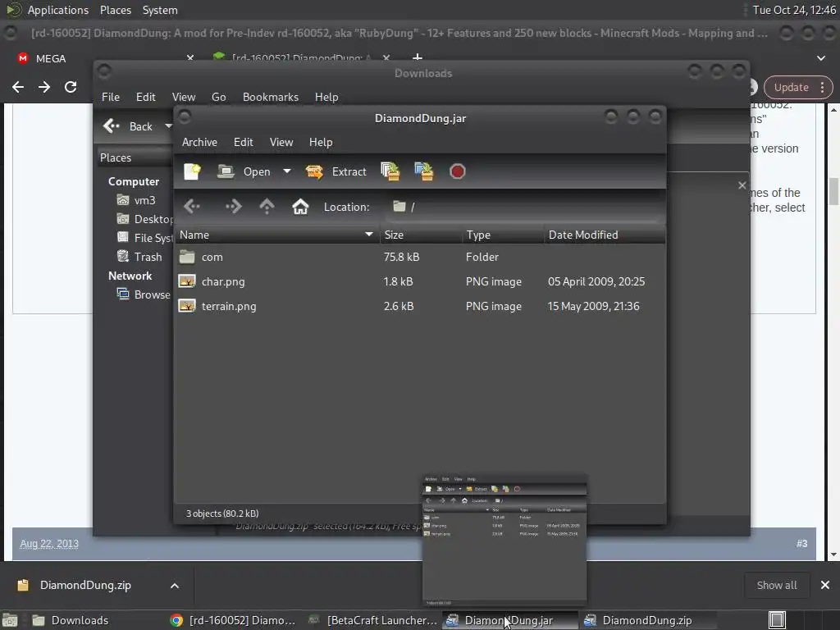
Task: Click the Extract toolbar button
Action: point(336,171)
